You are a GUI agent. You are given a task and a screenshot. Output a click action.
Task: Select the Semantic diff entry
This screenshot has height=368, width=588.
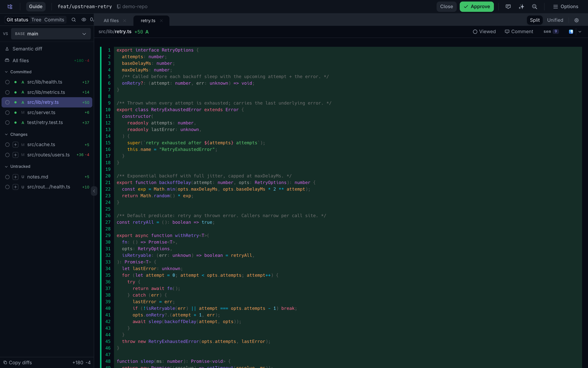[47, 49]
